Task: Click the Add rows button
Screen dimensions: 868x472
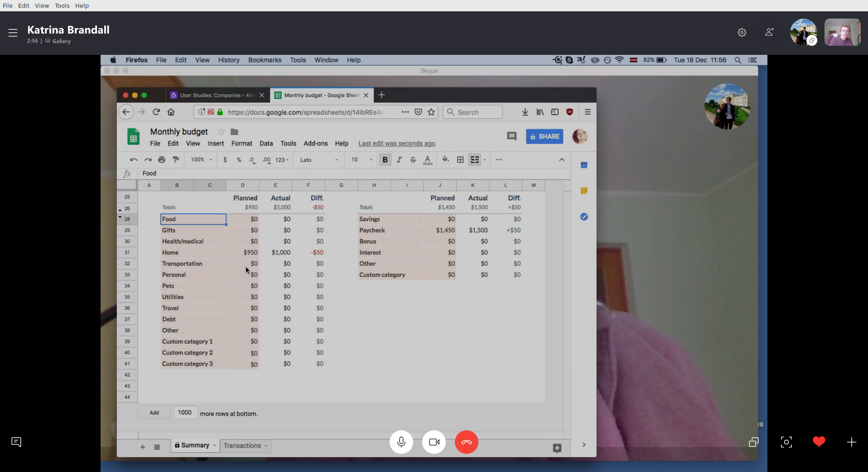Action: point(154,413)
